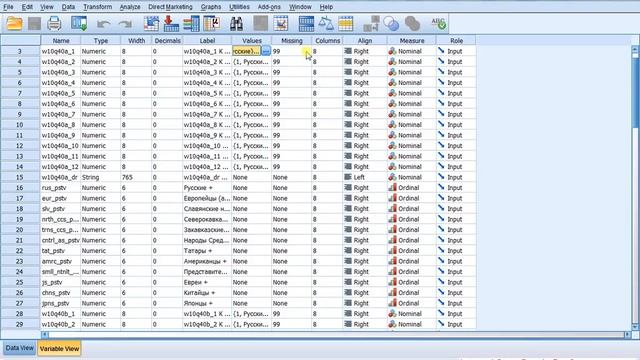
Task: Open the Edit menu
Action: 27,7
